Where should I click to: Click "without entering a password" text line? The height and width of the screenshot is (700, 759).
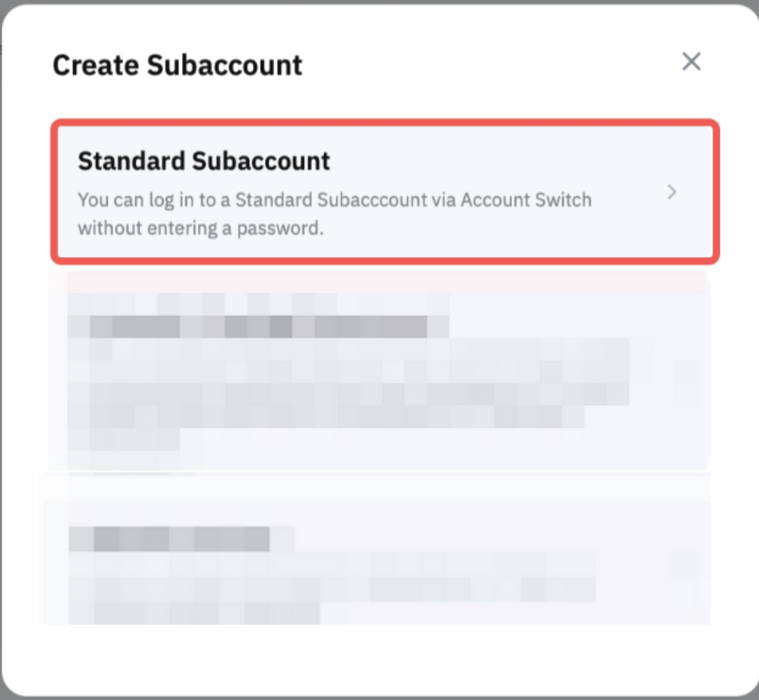(x=200, y=228)
